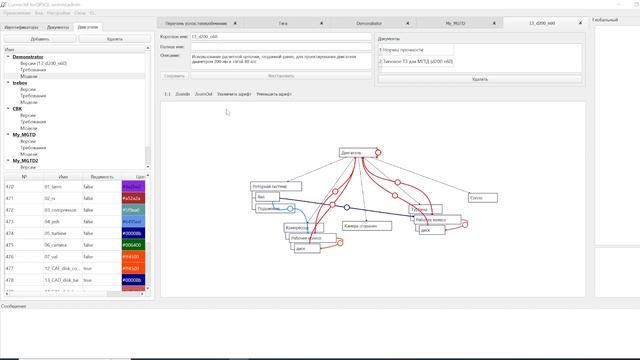The width and height of the screenshot is (640, 360).
Task: Select the Двигатель diagram node
Action: 357,153
